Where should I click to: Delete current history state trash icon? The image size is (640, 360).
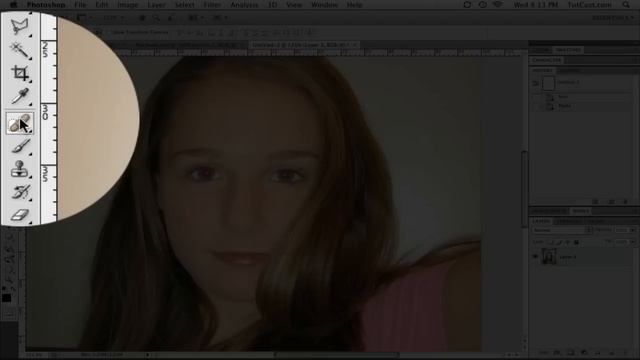click(x=625, y=202)
